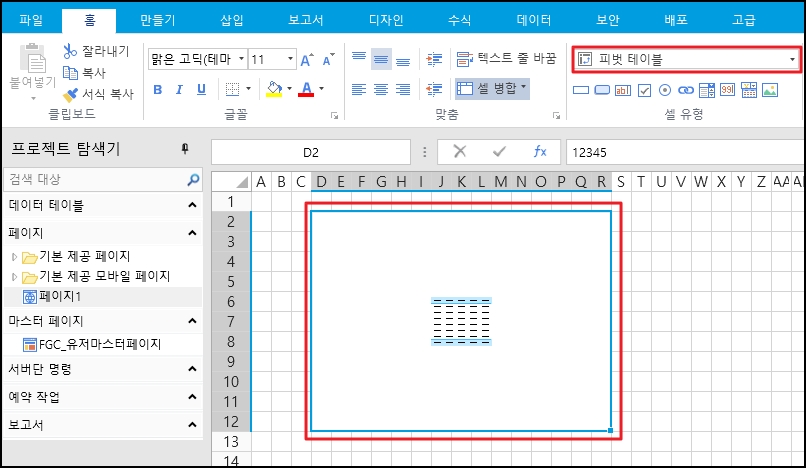
Task: Click the 셀 병합 button
Action: 492,88
